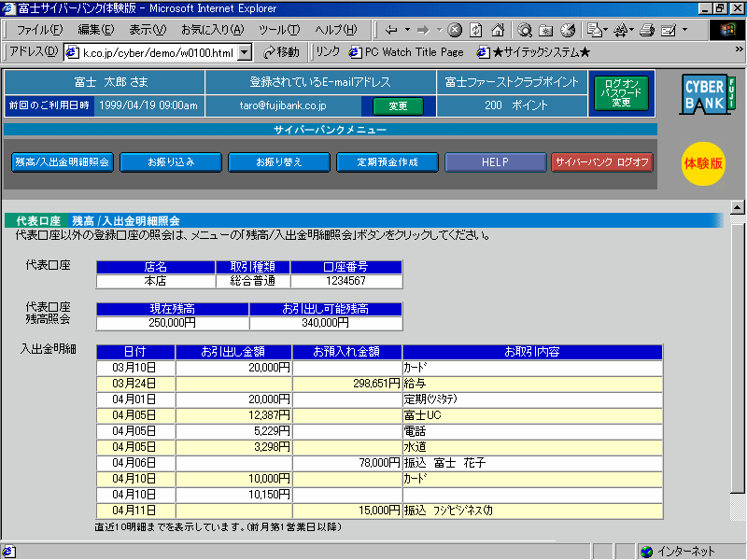The image size is (747, 560).
Task: Expand the links bar overflow chevron
Action: 739,49
